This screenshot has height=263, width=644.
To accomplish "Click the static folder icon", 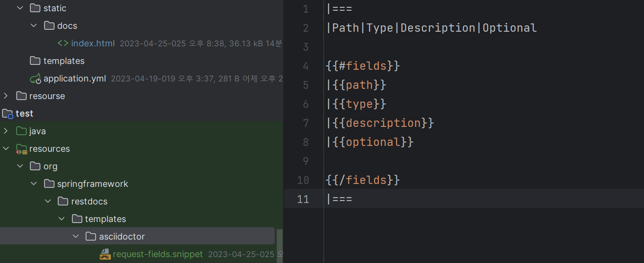I will tap(35, 8).
